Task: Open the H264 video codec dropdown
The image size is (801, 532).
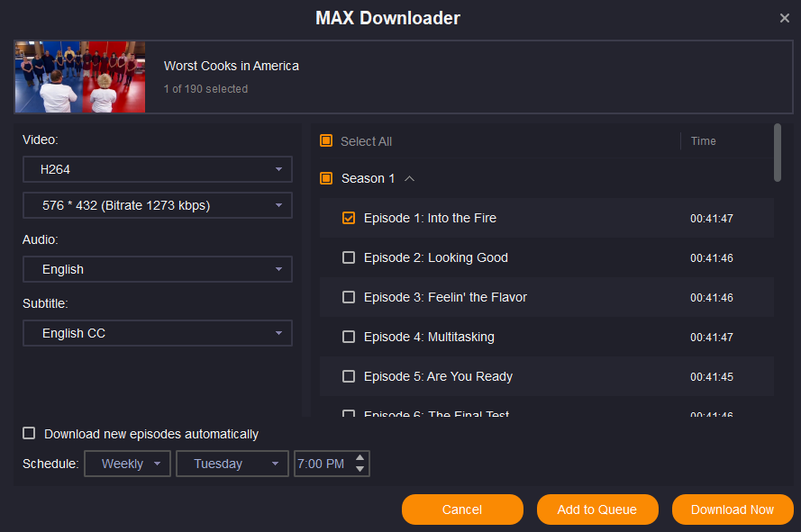Action: click(158, 169)
